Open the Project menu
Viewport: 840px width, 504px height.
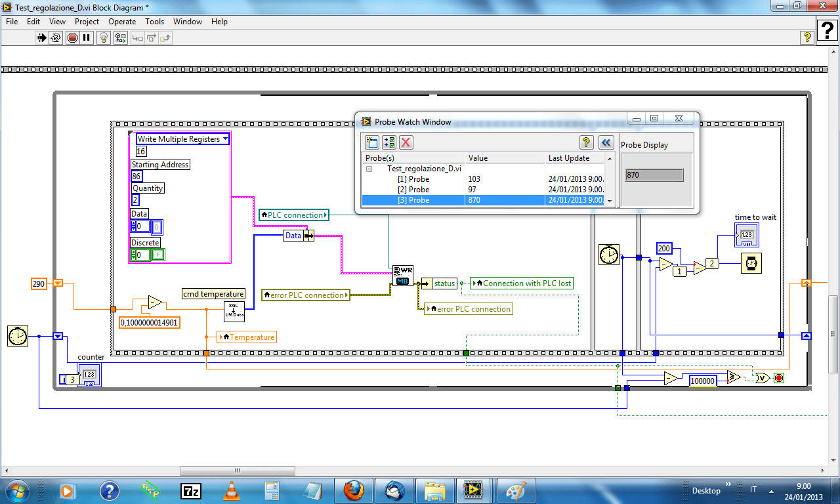(x=87, y=22)
